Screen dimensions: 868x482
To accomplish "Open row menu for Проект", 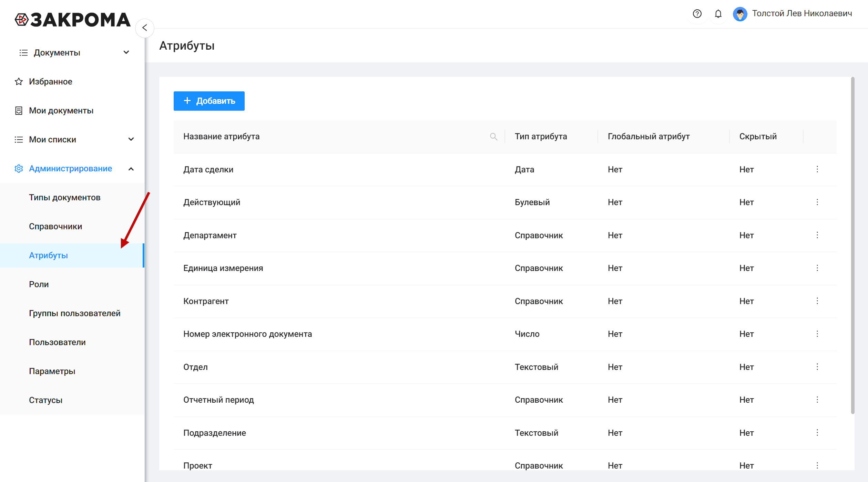I will click(x=817, y=465).
